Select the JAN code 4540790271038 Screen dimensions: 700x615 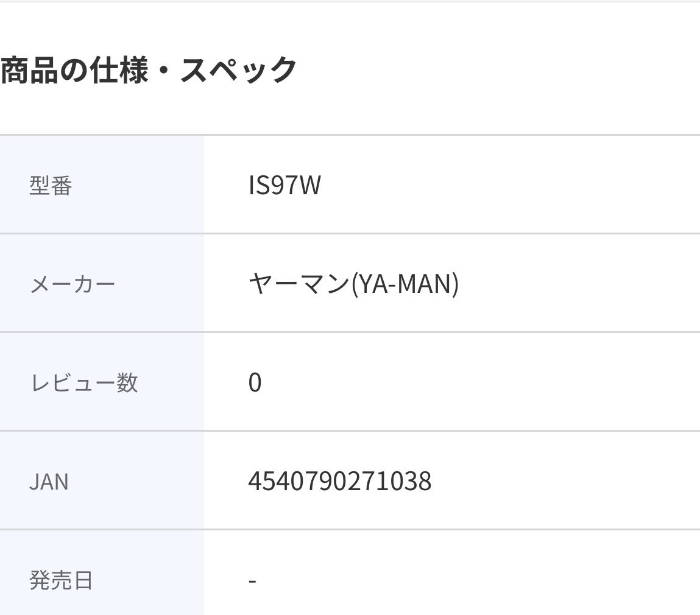tap(339, 482)
